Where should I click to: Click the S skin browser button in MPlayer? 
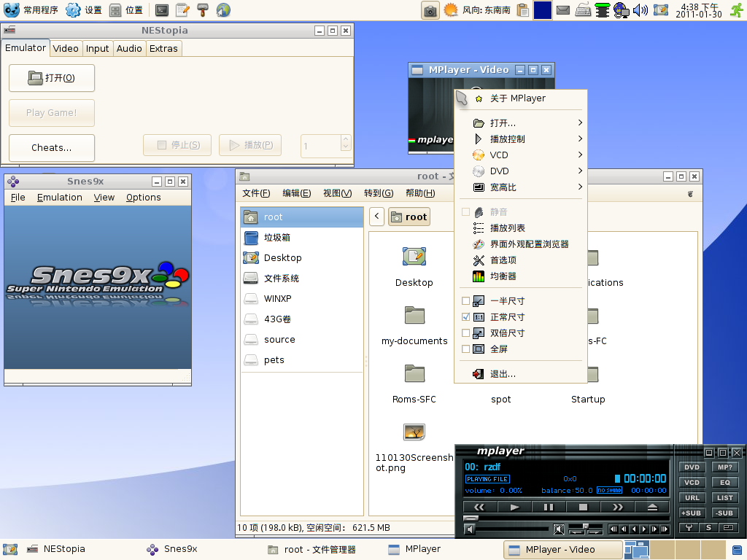709,528
